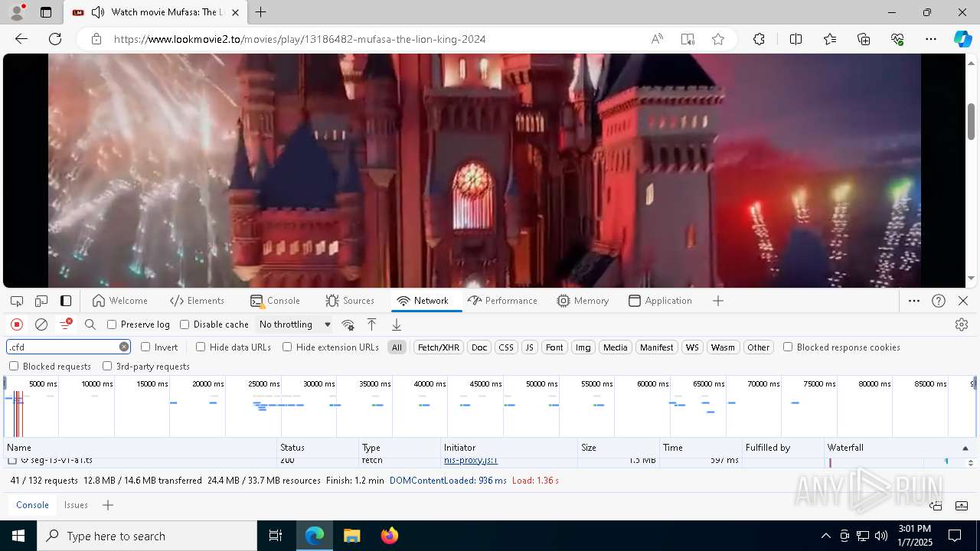Open the Performance tab
This screenshot has width=980, height=551.
[502, 301]
